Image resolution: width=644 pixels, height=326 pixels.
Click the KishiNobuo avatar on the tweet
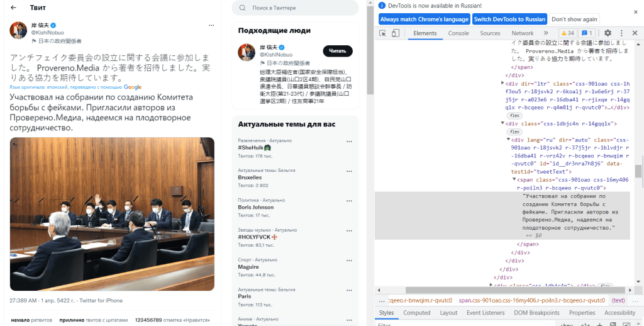18,30
